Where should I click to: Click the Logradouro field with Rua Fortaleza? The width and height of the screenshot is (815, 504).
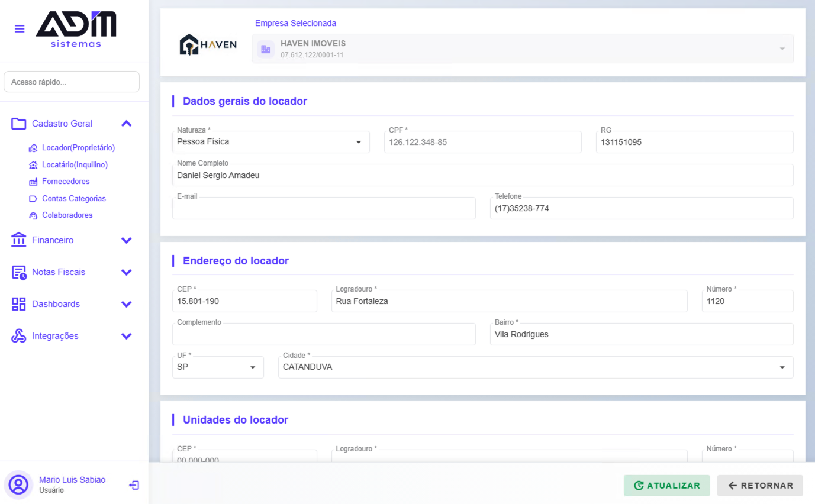tap(510, 301)
